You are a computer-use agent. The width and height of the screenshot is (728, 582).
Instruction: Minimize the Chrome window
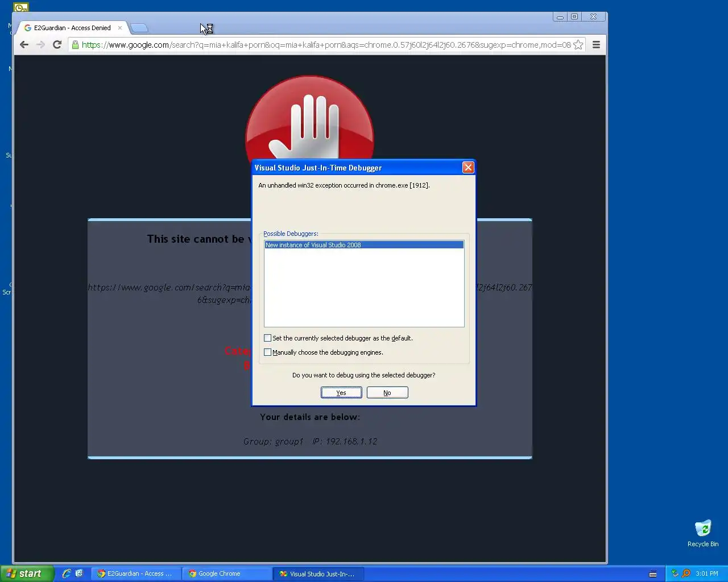pos(560,17)
